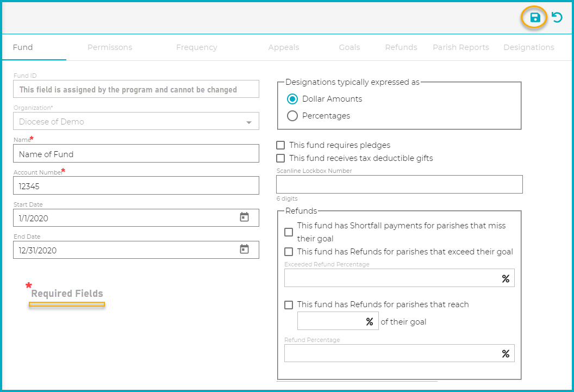Switch to the Fund tab

(23, 47)
